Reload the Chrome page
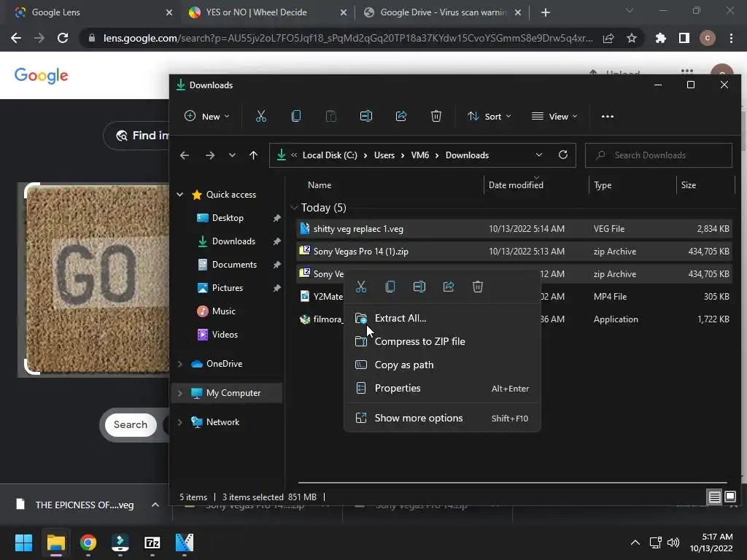This screenshot has height=560, width=747. pyautogui.click(x=63, y=38)
